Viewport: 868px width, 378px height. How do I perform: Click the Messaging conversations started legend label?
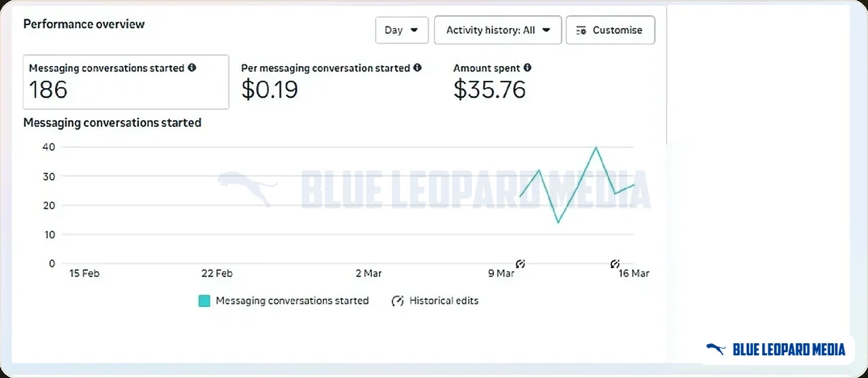(293, 301)
